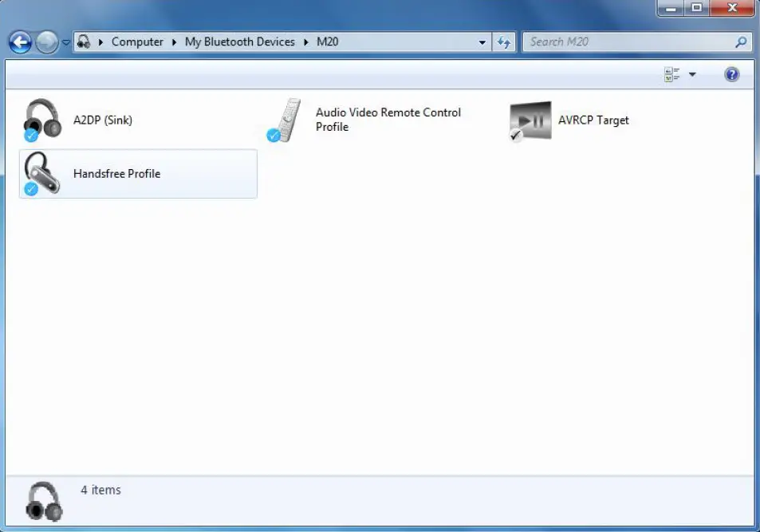Click the AVRCP Target play/pause icon
The height and width of the screenshot is (532, 760).
530,120
